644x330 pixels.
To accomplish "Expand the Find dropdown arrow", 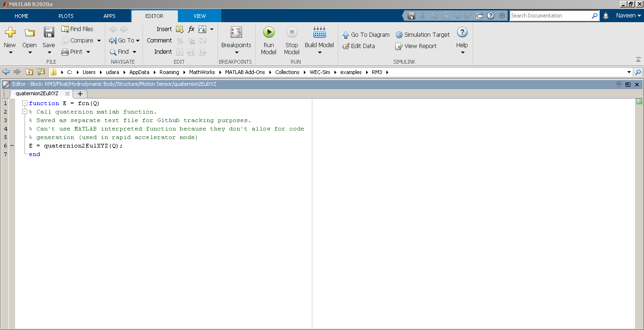I will tap(134, 51).
